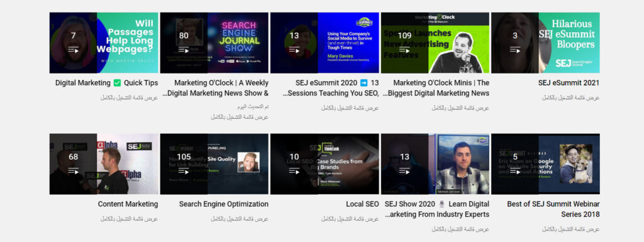Open the Local SEO playlist title
This screenshot has height=242, width=644.
(x=362, y=204)
